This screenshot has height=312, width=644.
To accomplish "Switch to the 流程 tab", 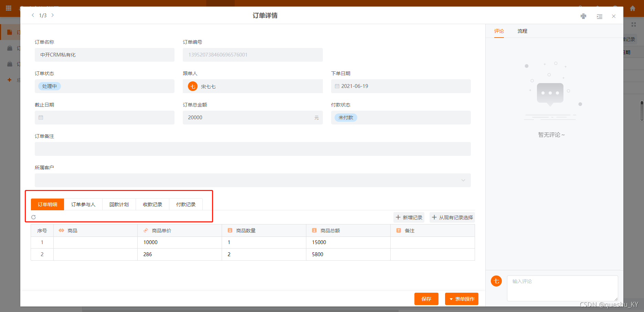I will [x=522, y=31].
